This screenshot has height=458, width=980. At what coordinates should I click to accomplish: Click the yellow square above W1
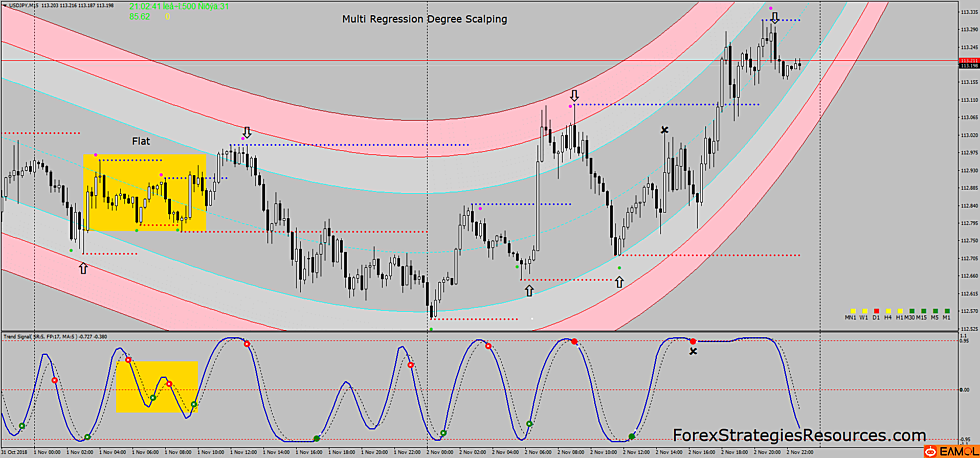[x=865, y=311]
